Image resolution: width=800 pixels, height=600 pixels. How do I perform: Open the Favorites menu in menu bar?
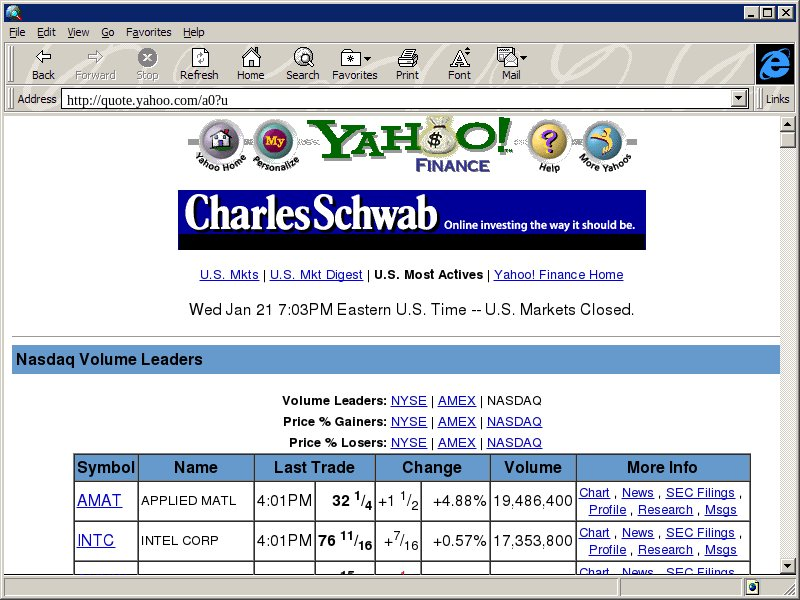(x=149, y=32)
